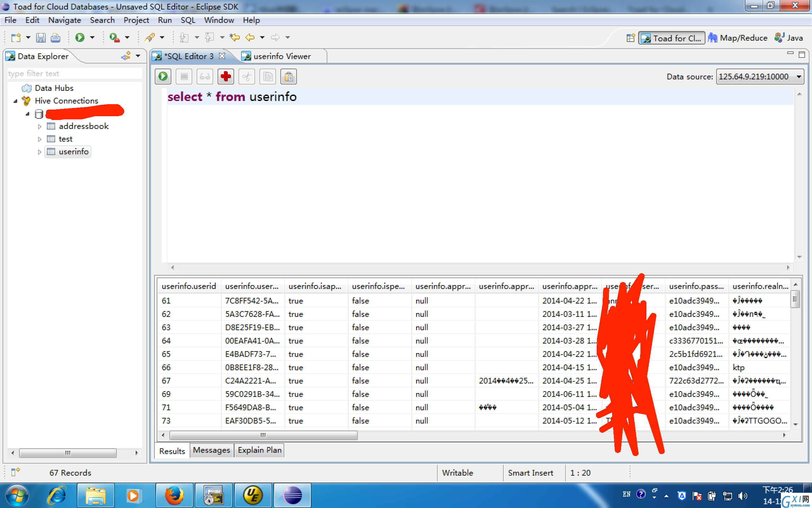Click the Paste clipboard icon in editor

(x=289, y=77)
